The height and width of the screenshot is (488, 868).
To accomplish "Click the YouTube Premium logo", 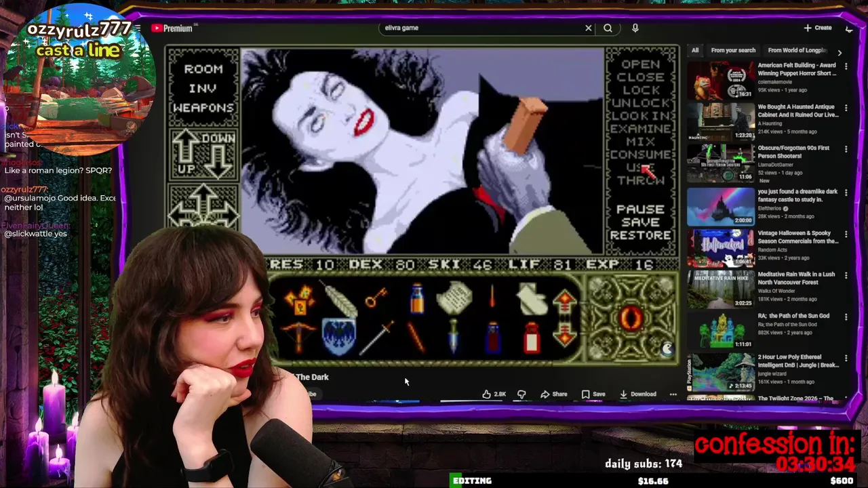I will (172, 28).
